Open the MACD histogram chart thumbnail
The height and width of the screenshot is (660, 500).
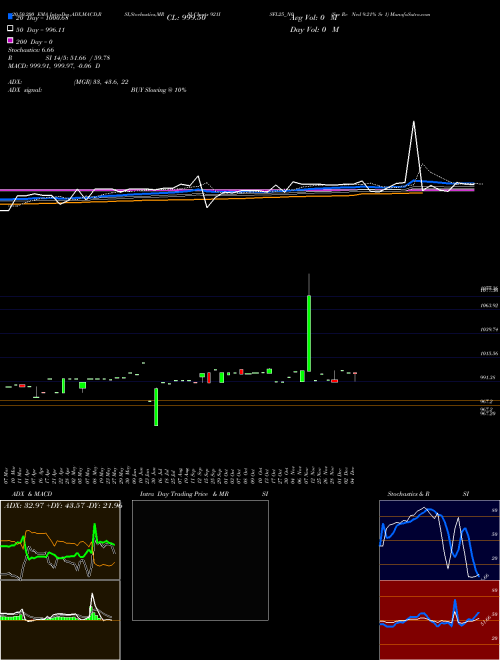coord(60,620)
